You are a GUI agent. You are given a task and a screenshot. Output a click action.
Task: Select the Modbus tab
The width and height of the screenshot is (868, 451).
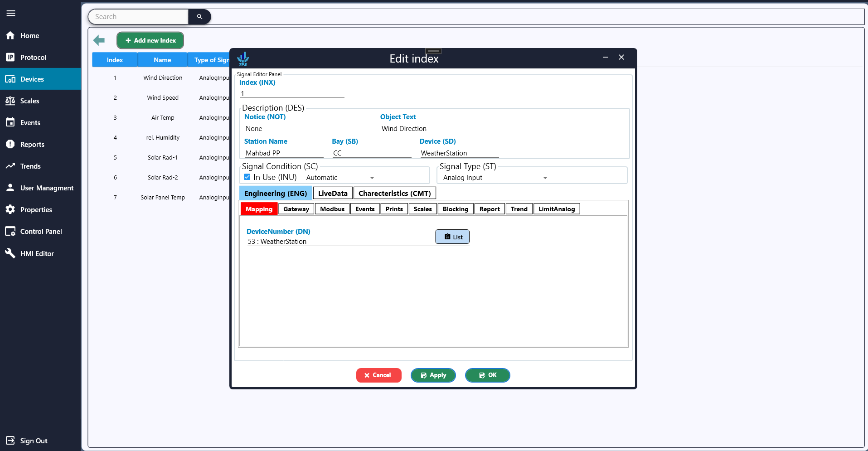[x=332, y=209]
